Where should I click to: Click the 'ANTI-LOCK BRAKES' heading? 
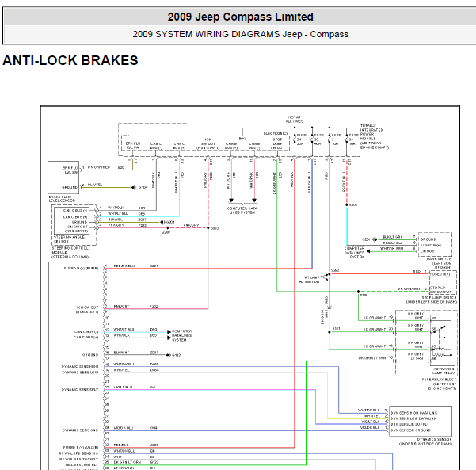pos(70,60)
